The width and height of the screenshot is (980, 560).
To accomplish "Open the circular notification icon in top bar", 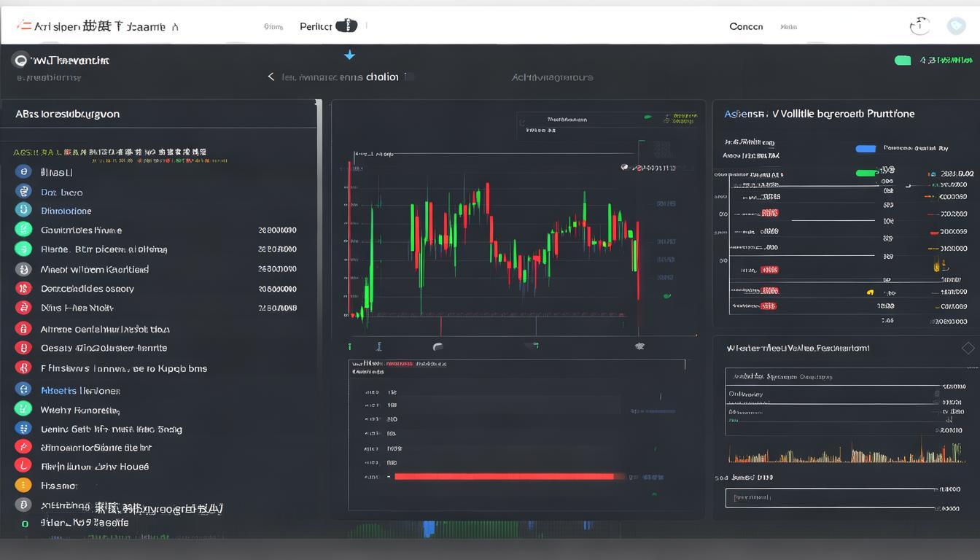I will [x=919, y=26].
